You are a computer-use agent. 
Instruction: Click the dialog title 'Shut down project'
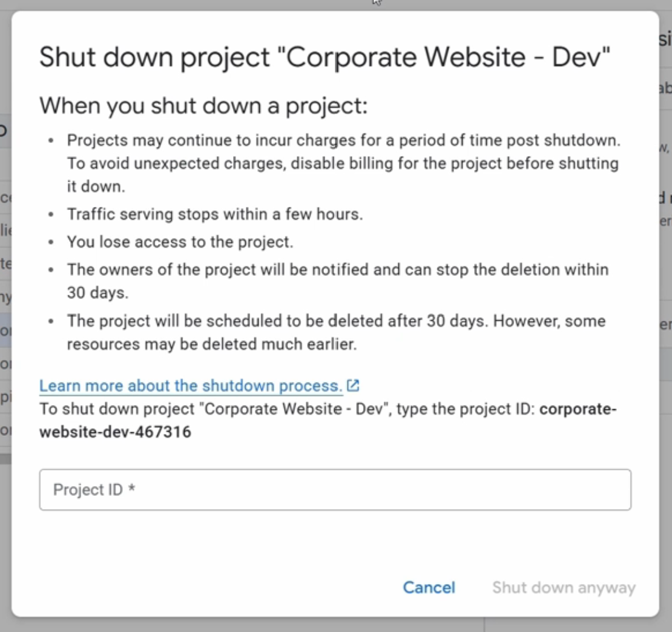(324, 57)
